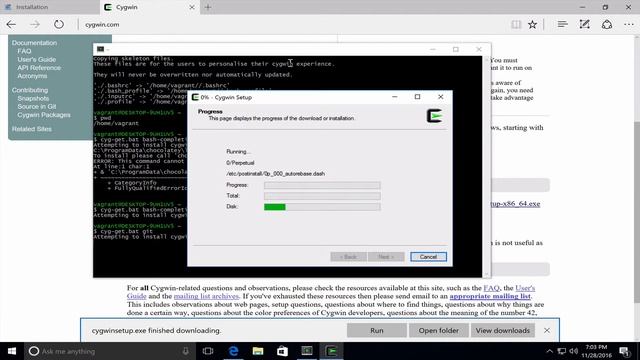
Task: Open API Reference link
Action: coord(39,68)
